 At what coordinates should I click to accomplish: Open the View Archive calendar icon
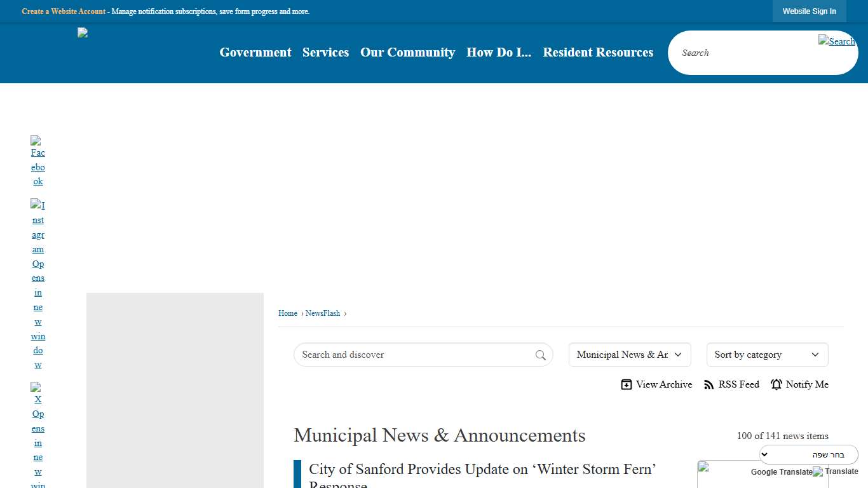(x=627, y=384)
